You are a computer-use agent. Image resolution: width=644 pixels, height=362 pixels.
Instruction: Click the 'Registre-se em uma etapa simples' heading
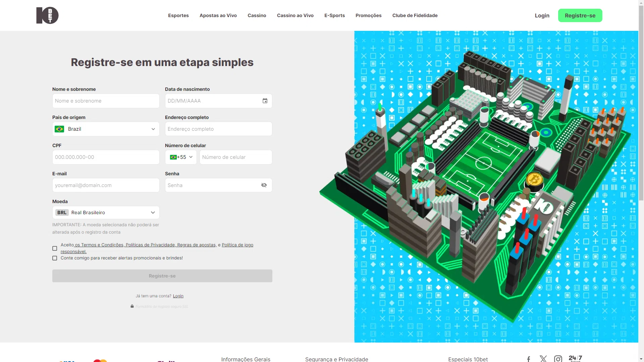[x=162, y=62]
